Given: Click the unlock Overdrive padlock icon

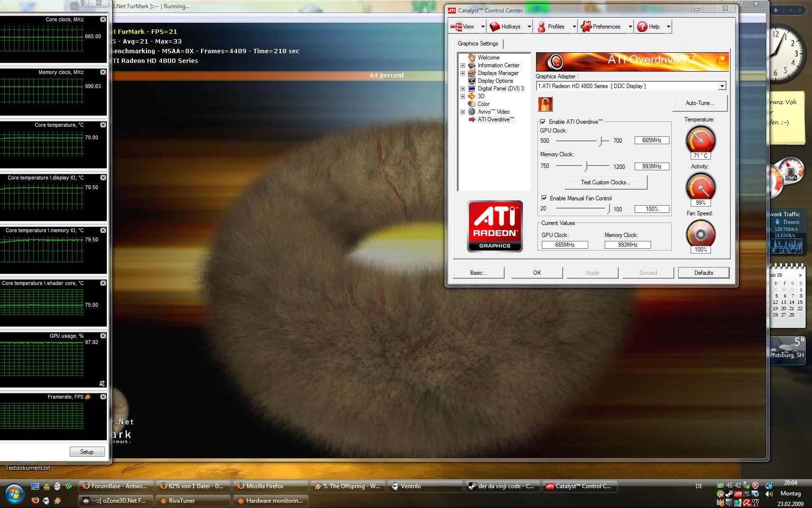Looking at the screenshot, I should click(545, 104).
